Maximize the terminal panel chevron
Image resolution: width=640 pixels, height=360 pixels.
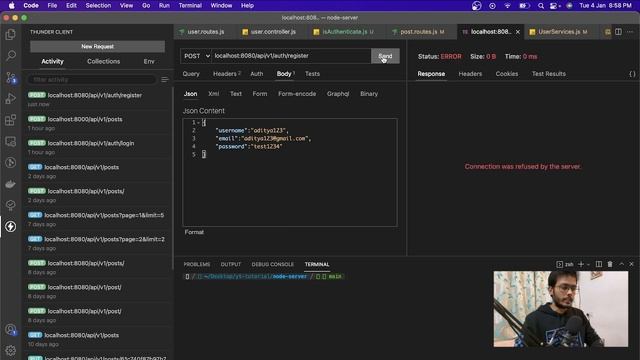coord(621,264)
